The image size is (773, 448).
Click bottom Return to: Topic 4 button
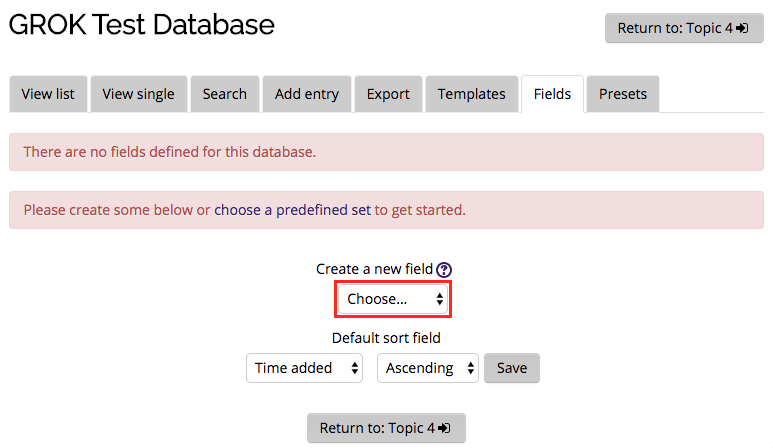pos(386,428)
